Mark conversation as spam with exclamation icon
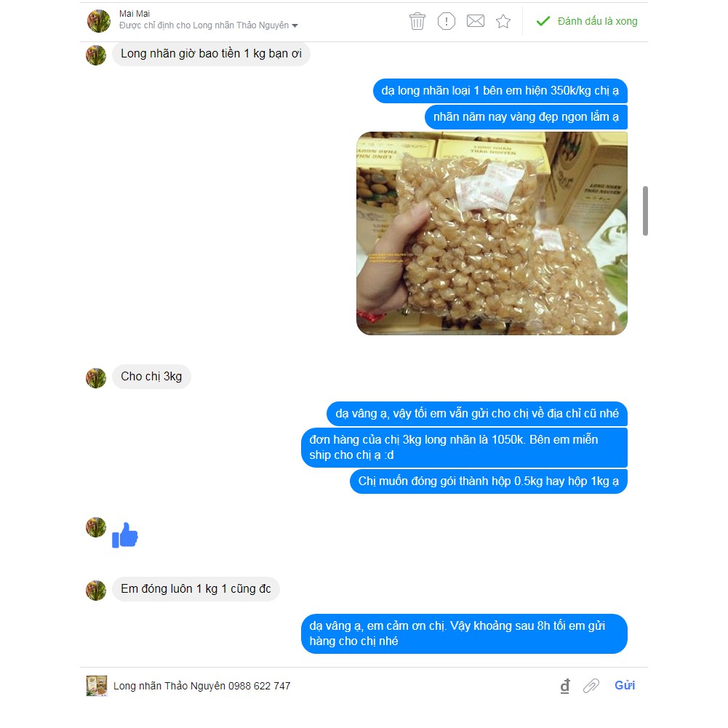This screenshot has width=728, height=728. (446, 21)
